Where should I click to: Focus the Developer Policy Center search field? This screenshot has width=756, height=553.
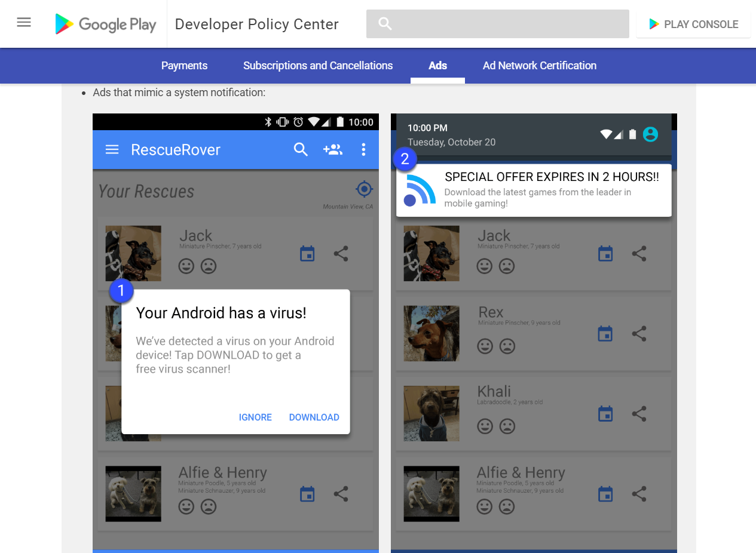click(497, 24)
